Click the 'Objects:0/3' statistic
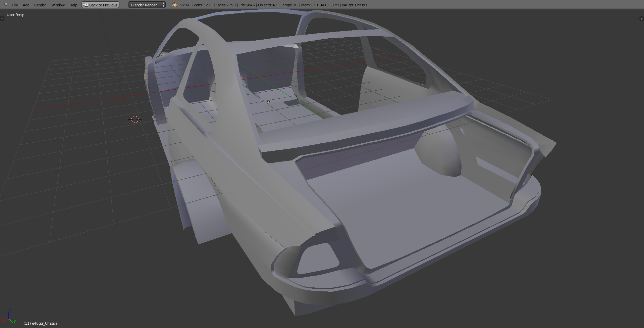 tap(268, 5)
